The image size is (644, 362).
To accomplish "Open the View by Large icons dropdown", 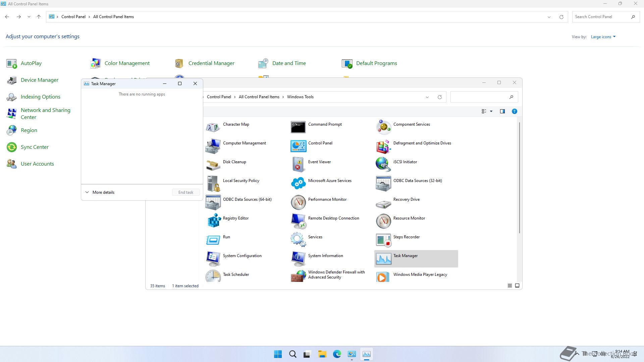I will (x=603, y=37).
